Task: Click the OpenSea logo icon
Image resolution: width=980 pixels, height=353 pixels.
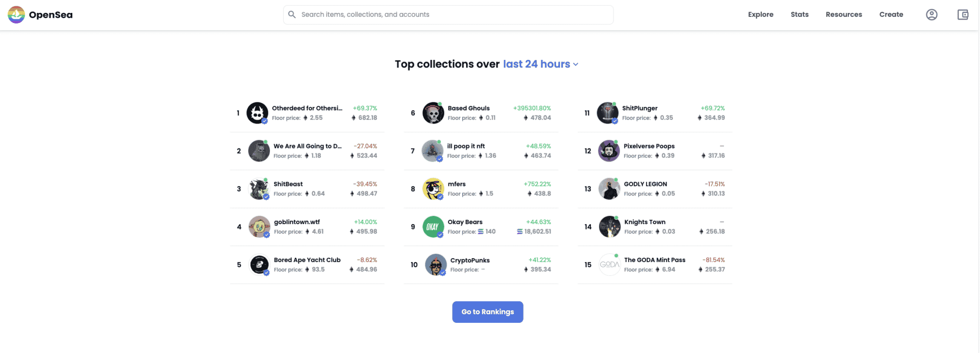Action: tap(16, 15)
